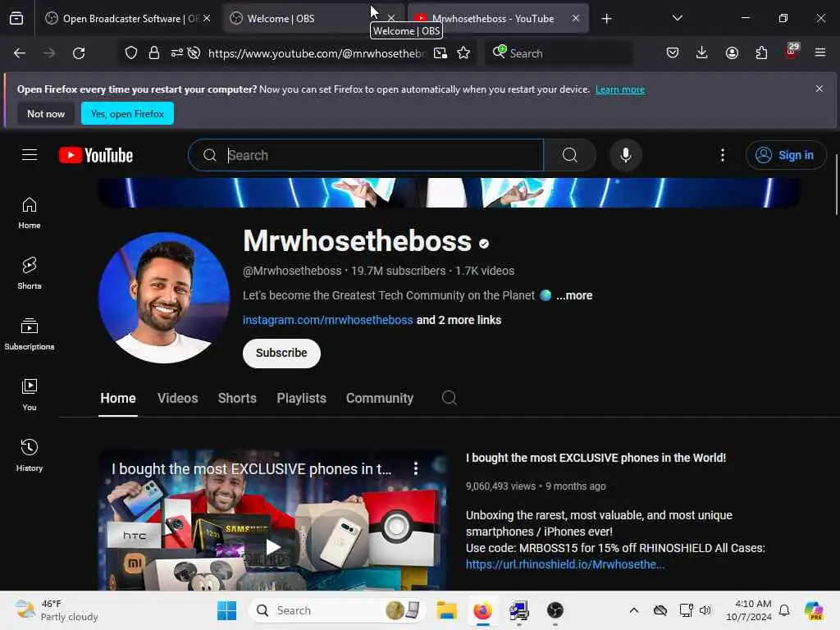
Task: Toggle YouTube guide hamburger menu
Action: point(30,155)
